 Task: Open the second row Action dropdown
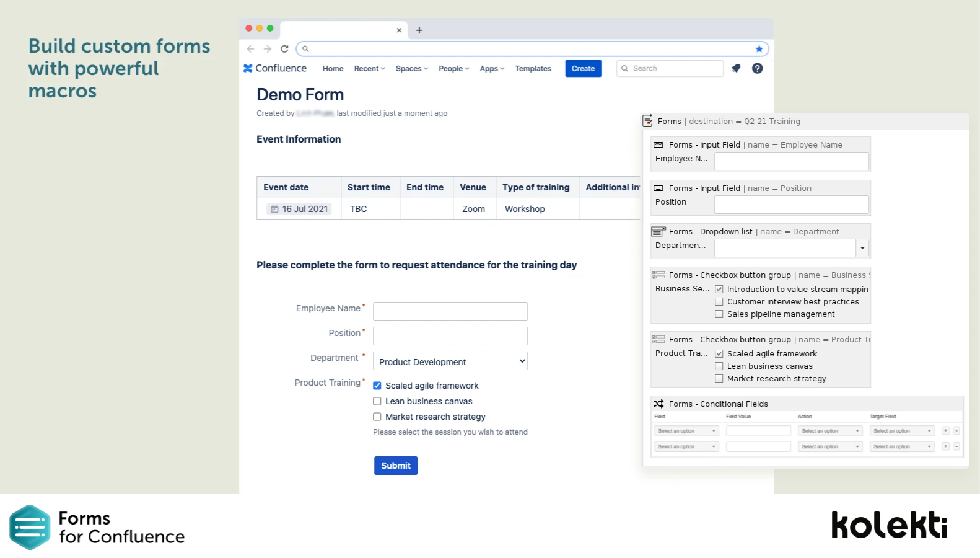[830, 446]
